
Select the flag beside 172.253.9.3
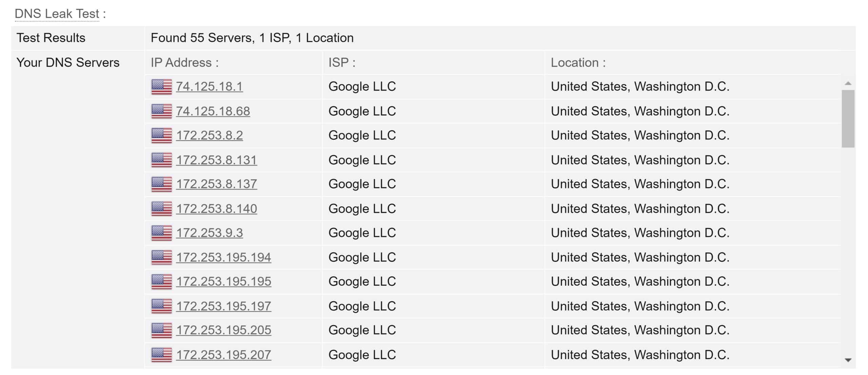tap(161, 233)
